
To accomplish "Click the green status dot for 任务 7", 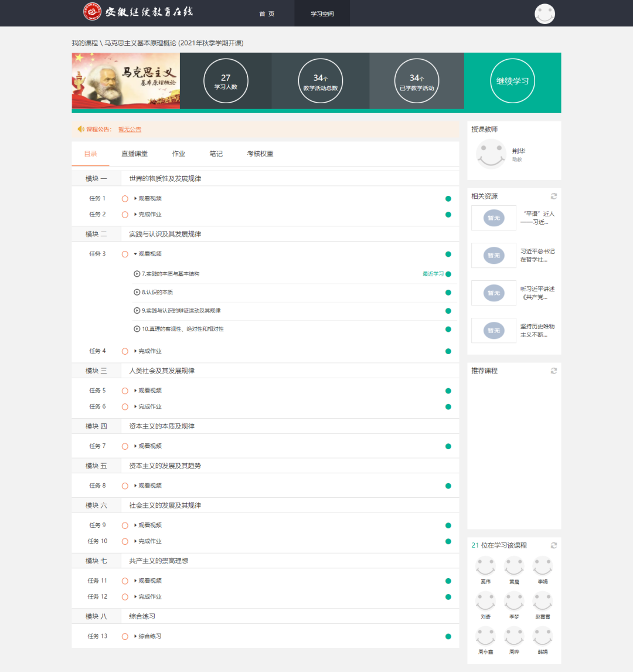I will 448,446.
